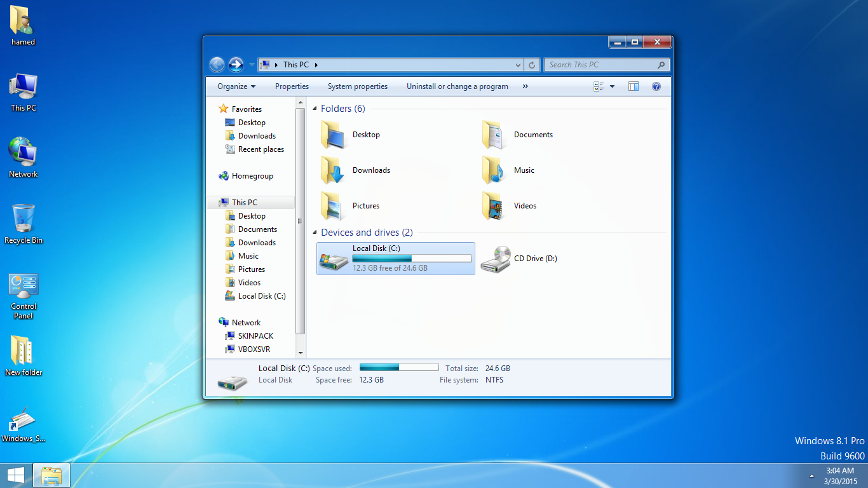
Task: Expand the address bar history dropdown
Action: [x=519, y=65]
